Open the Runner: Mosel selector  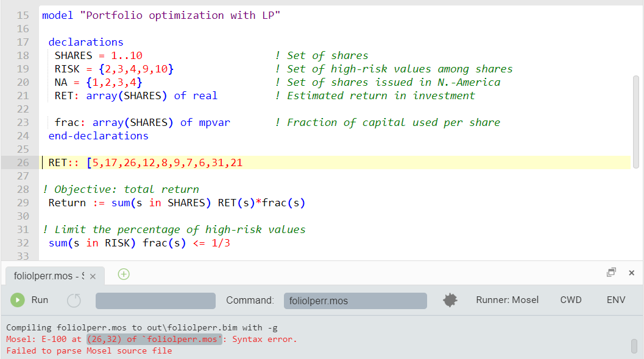point(508,299)
